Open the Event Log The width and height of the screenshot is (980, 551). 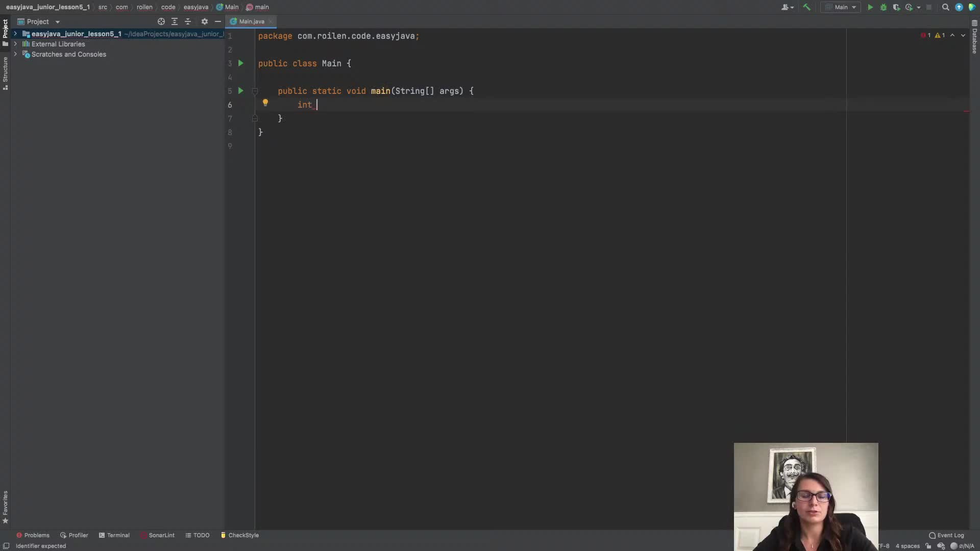(946, 535)
